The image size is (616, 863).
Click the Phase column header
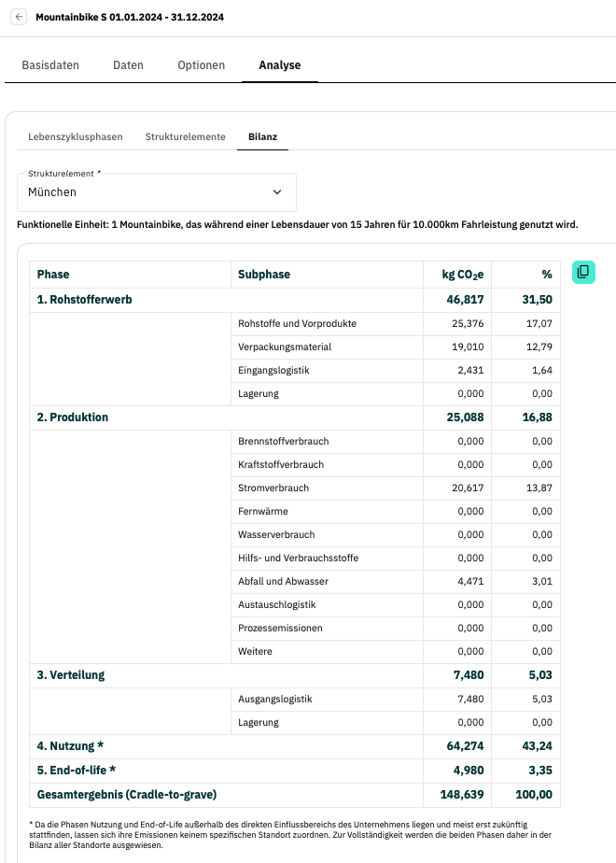point(53,275)
